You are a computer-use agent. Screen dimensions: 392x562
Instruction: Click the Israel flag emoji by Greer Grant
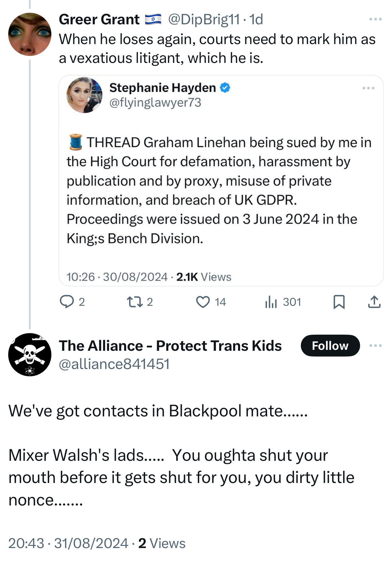(x=153, y=19)
